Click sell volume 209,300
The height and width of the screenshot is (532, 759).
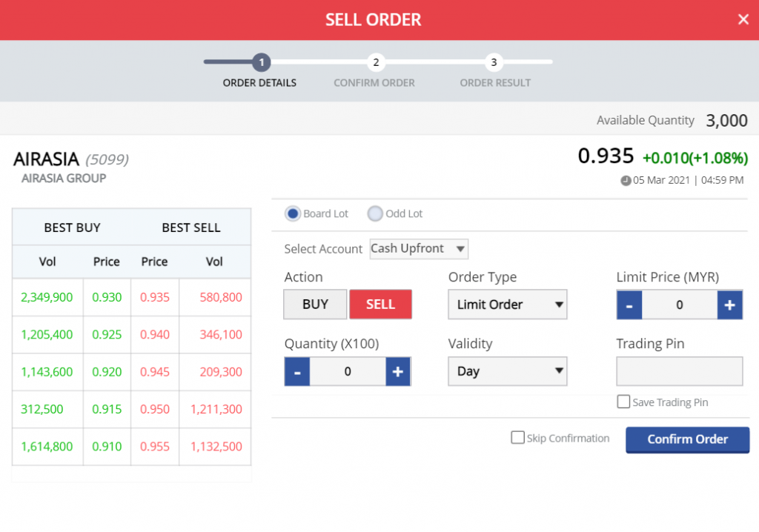pyautogui.click(x=221, y=372)
